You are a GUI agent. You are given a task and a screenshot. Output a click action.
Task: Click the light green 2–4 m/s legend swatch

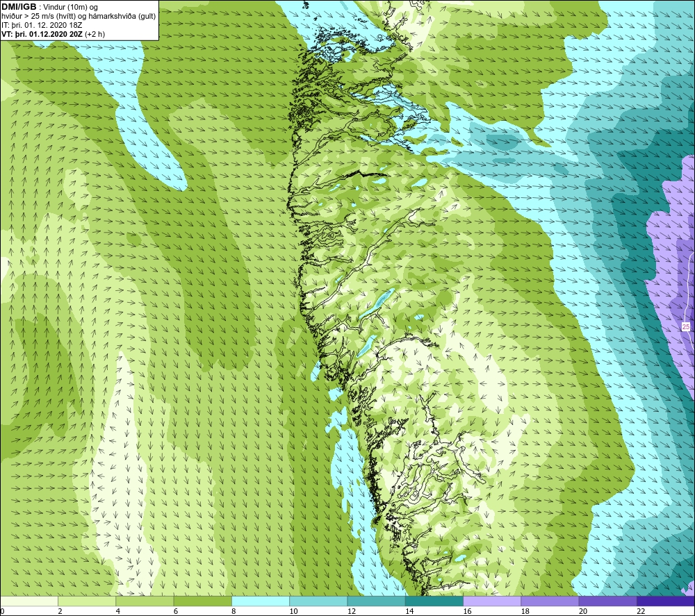point(87,601)
